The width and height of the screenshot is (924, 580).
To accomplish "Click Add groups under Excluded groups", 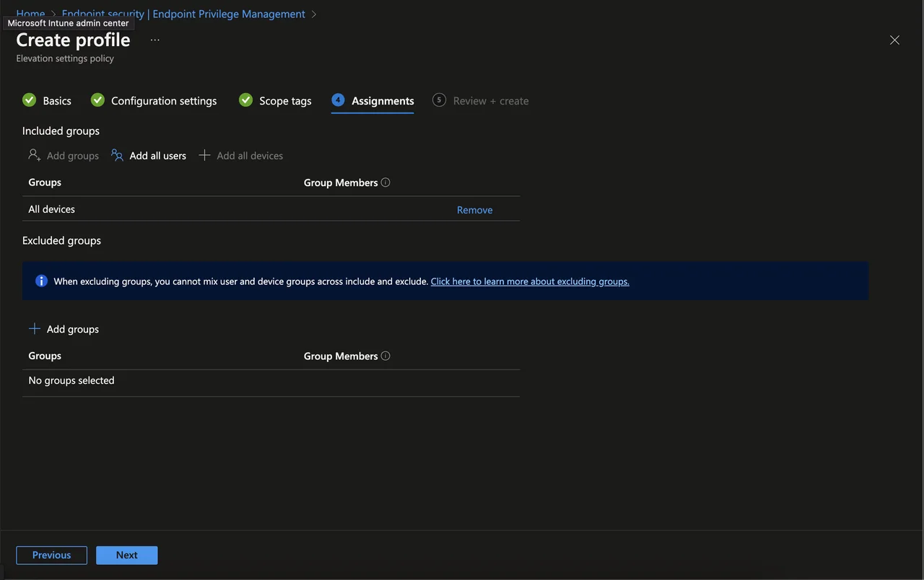I will tap(64, 329).
